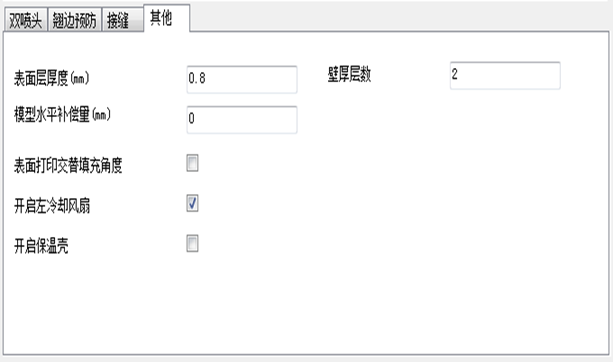
Task: Click the 其他 tab header
Action: pos(167,18)
